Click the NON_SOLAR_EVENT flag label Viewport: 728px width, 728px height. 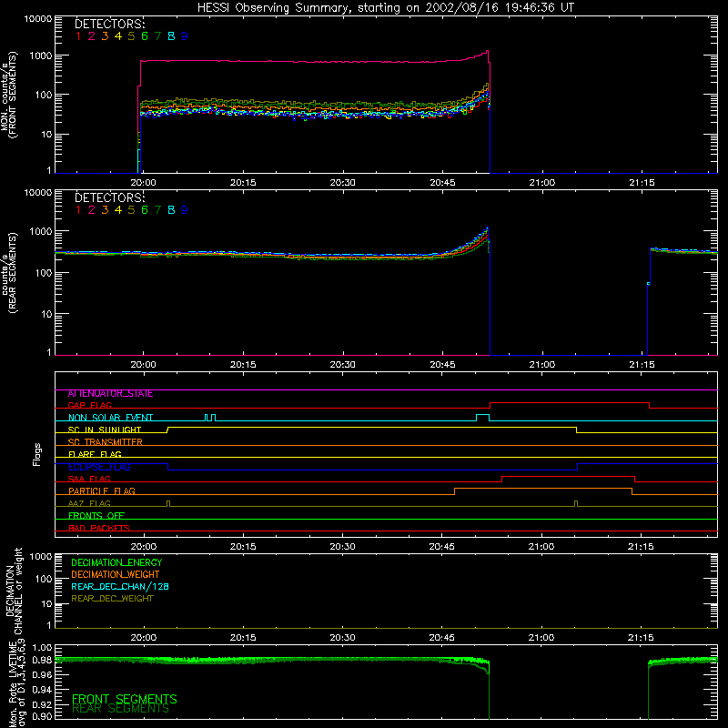[x=110, y=418]
